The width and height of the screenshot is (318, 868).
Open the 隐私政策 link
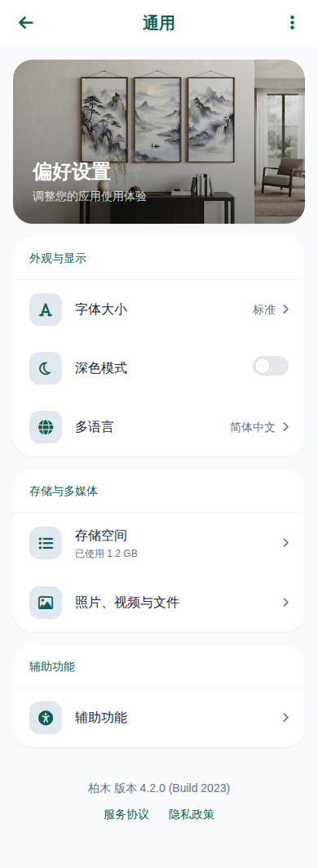point(192,814)
